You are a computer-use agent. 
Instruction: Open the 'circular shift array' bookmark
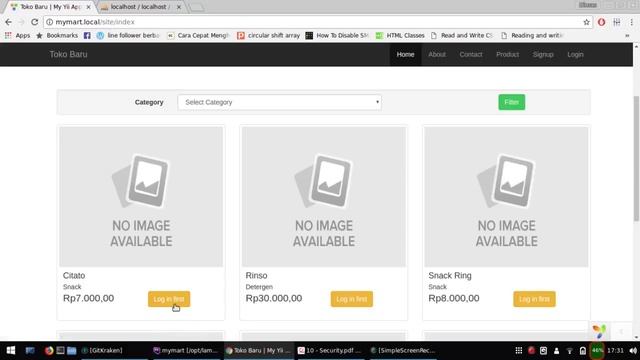pyautogui.click(x=269, y=36)
